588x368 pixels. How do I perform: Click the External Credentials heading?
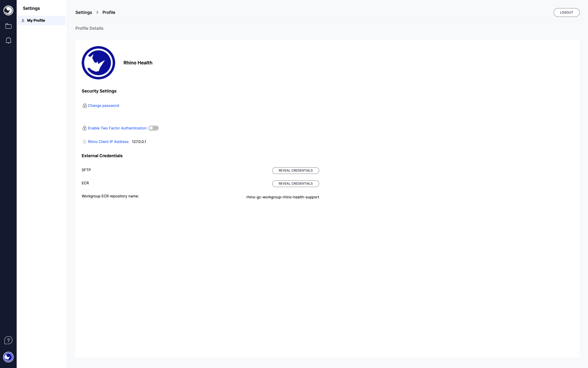[x=102, y=156]
